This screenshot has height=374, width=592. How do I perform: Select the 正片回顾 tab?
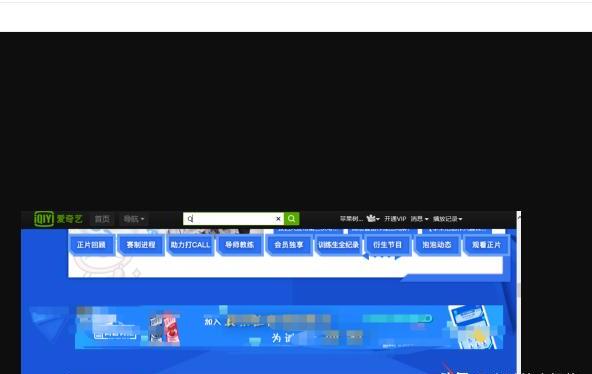[x=91, y=245]
